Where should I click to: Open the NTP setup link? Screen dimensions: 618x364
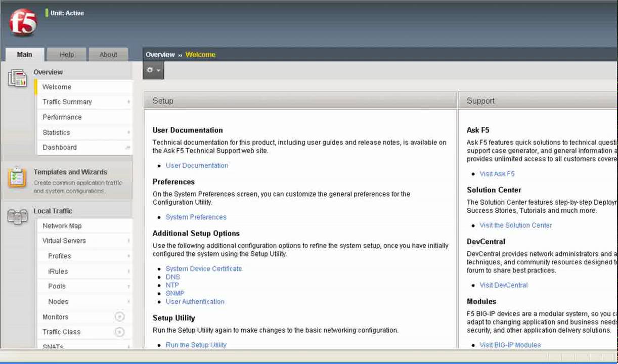coord(172,285)
